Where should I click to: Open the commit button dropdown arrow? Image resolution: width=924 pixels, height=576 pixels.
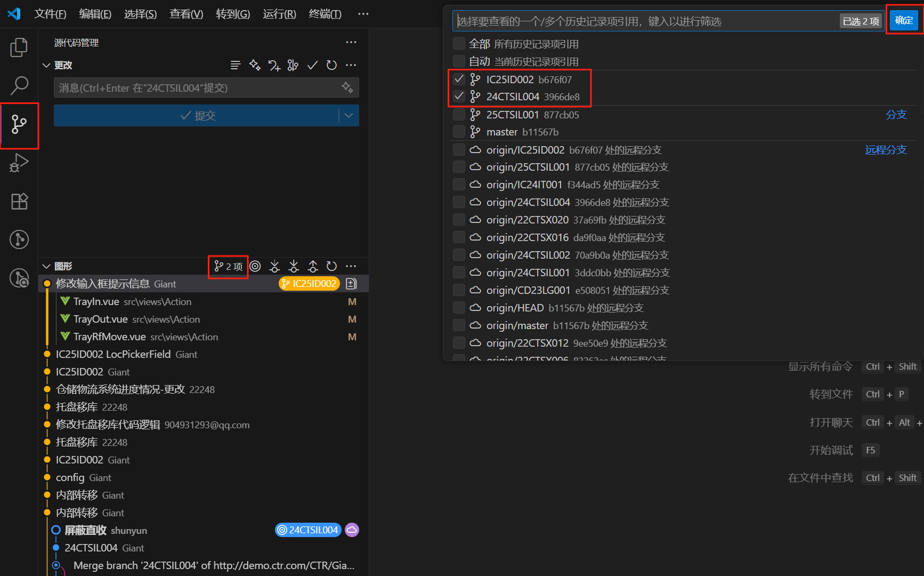pos(348,116)
